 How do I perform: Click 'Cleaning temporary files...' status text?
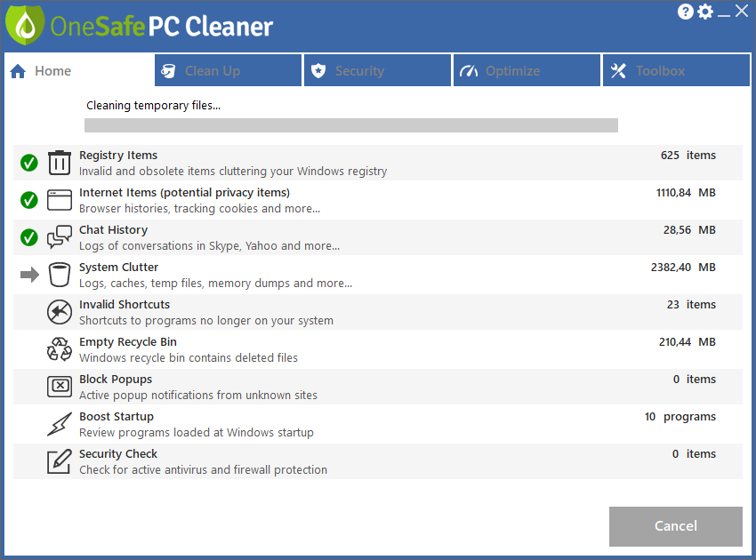(x=153, y=106)
